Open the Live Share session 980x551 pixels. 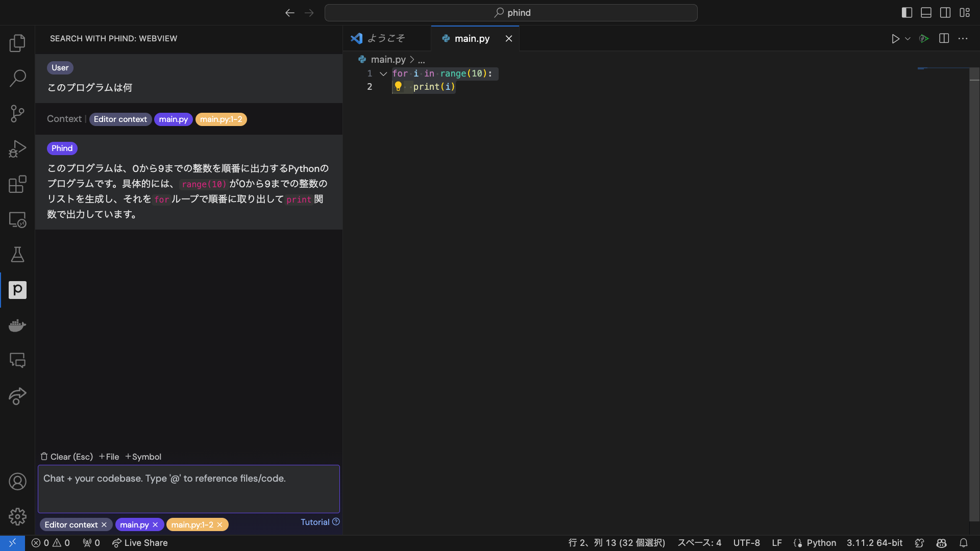click(139, 543)
